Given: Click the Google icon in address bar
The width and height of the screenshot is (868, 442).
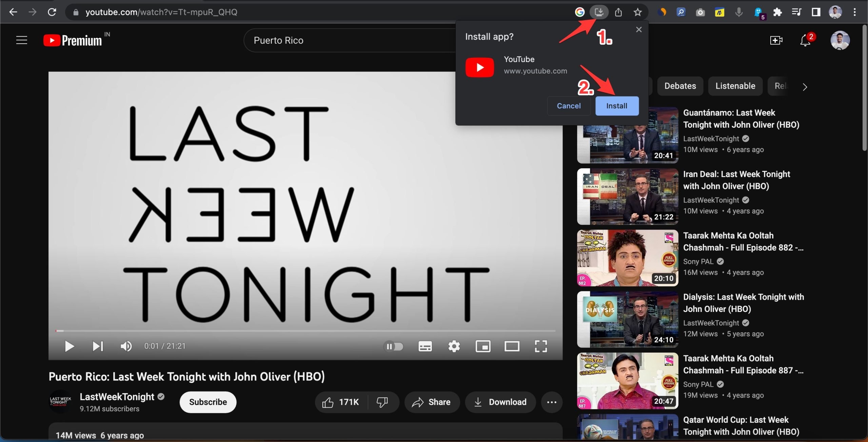Looking at the screenshot, I should (579, 12).
